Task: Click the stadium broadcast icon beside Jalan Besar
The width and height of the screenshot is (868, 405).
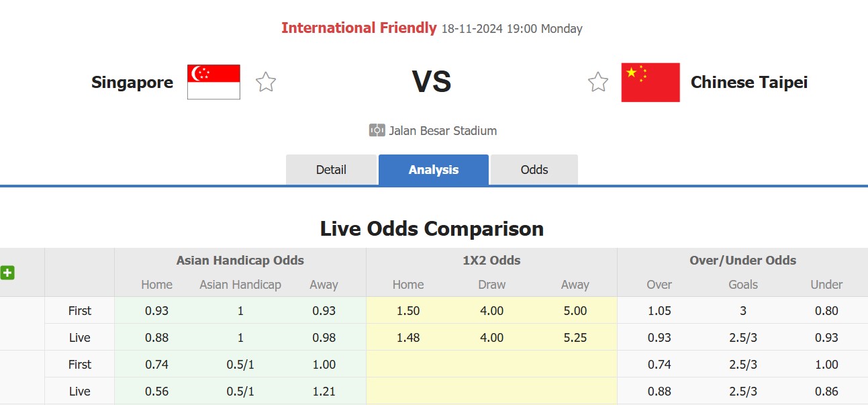Action: click(x=376, y=130)
